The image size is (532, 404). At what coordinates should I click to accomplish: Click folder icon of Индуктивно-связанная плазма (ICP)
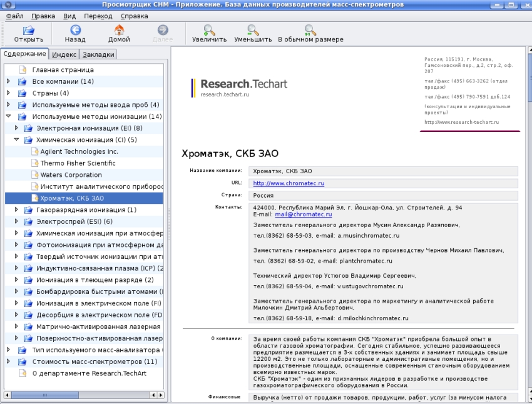(x=29, y=268)
